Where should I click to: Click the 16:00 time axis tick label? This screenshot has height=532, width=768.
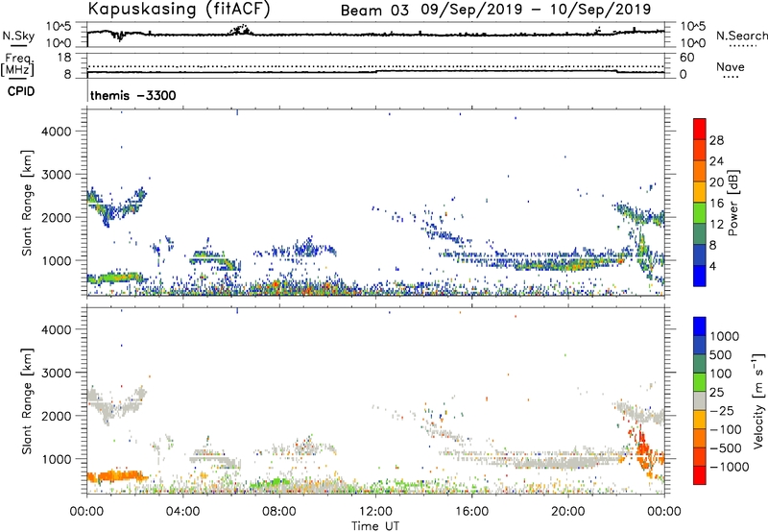coord(471,512)
